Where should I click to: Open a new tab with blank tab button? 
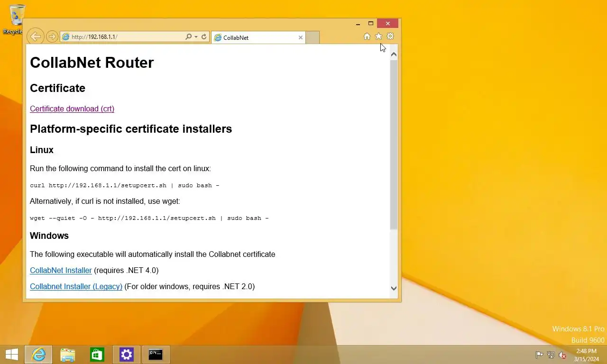click(313, 37)
